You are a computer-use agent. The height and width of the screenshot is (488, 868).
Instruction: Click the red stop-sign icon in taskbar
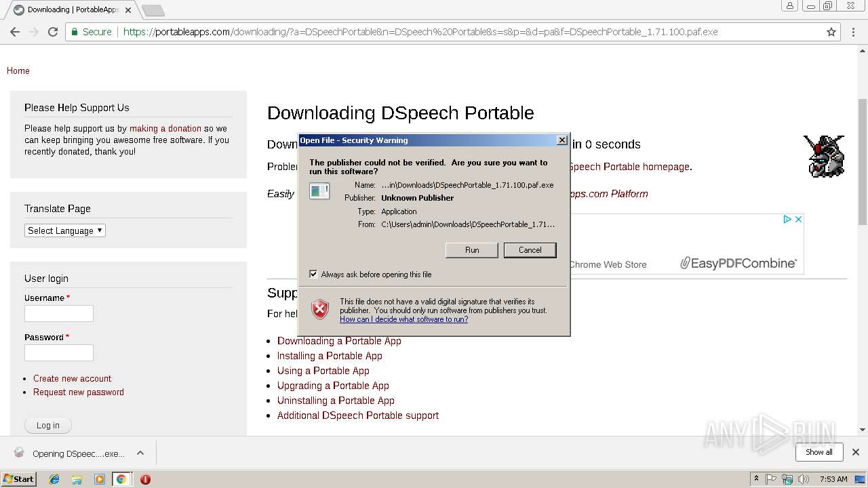coord(145,479)
